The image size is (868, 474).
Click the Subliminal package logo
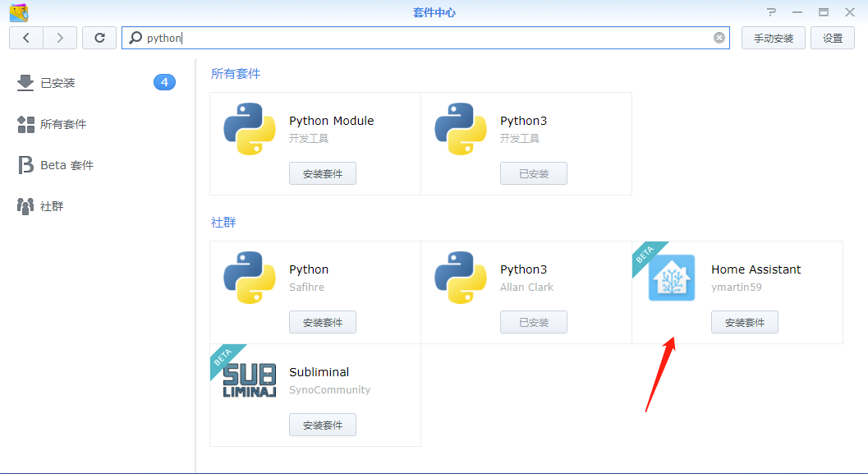[250, 380]
